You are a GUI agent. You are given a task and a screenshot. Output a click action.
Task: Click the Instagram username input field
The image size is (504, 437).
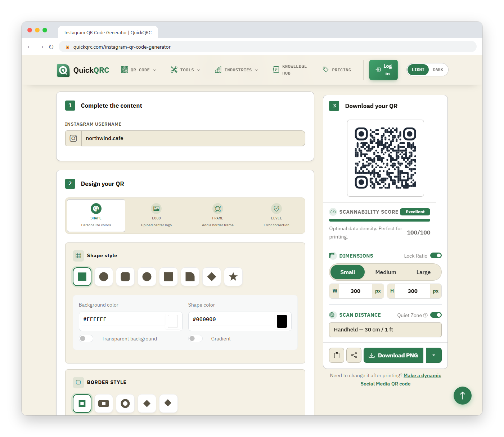193,138
